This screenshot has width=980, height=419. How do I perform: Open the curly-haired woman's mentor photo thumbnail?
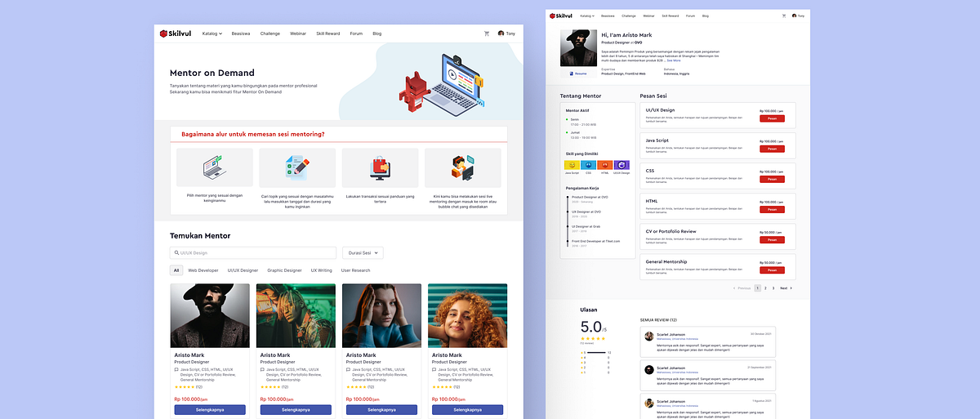coord(467,316)
